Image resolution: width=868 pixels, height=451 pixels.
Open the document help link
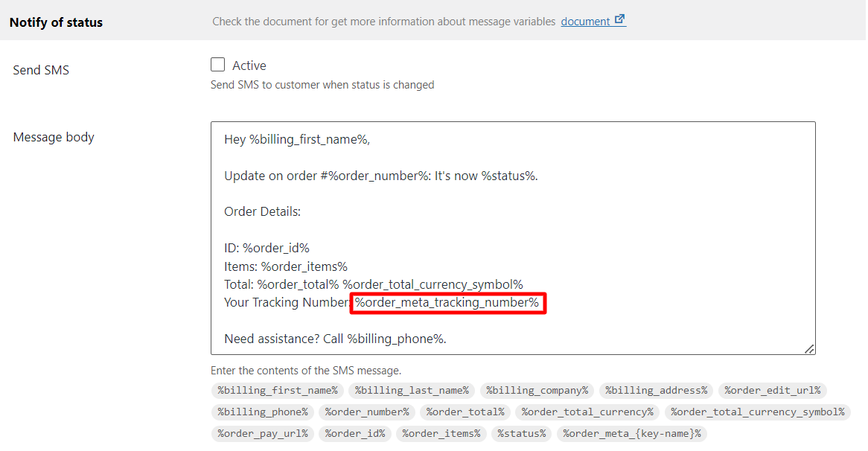tap(585, 22)
